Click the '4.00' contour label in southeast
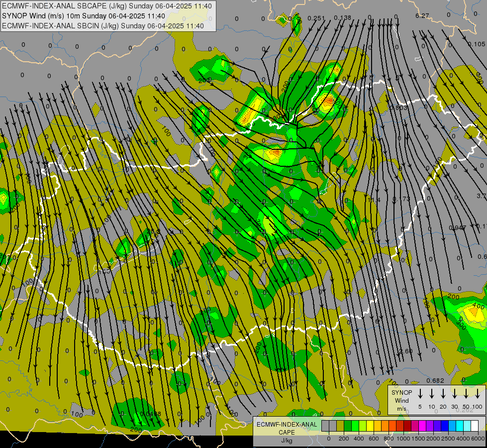The width and height of the screenshot is (487, 448). click(479, 307)
